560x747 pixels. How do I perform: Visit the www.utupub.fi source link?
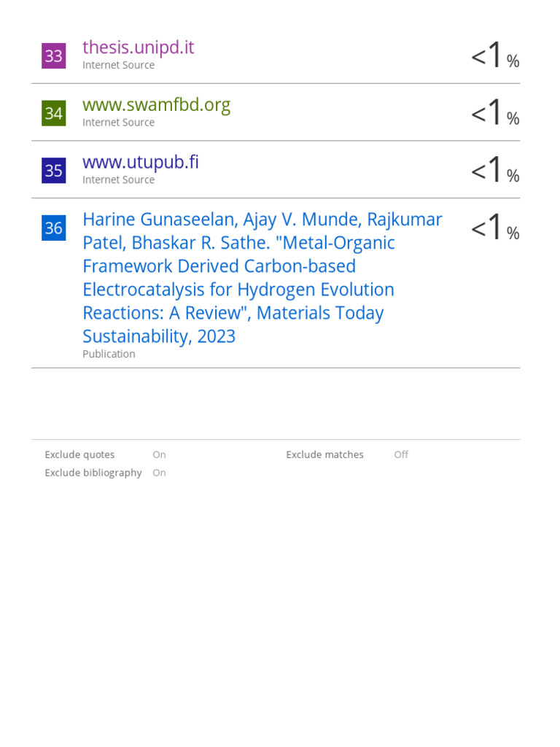140,162
